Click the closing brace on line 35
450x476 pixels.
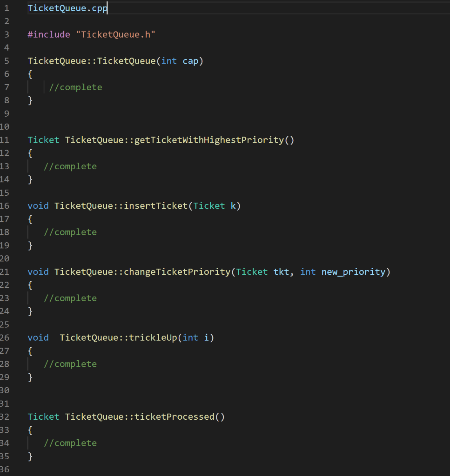click(x=30, y=456)
